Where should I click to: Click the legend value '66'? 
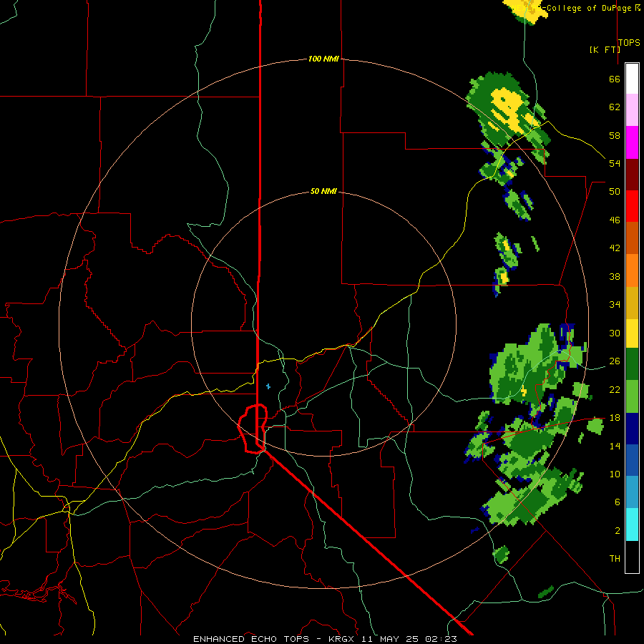pyautogui.click(x=615, y=79)
